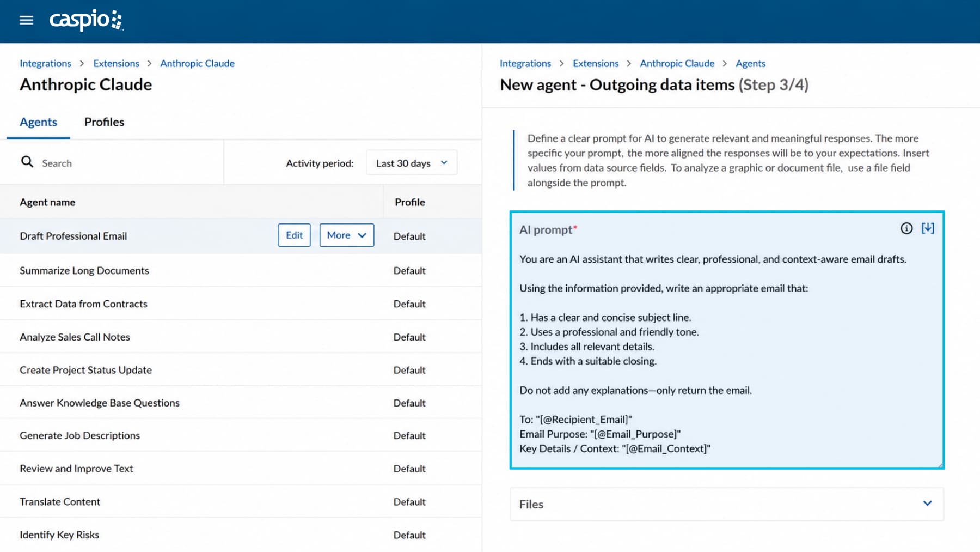Click the insert field value icon
The height and width of the screenshot is (552, 980).
pos(928,228)
